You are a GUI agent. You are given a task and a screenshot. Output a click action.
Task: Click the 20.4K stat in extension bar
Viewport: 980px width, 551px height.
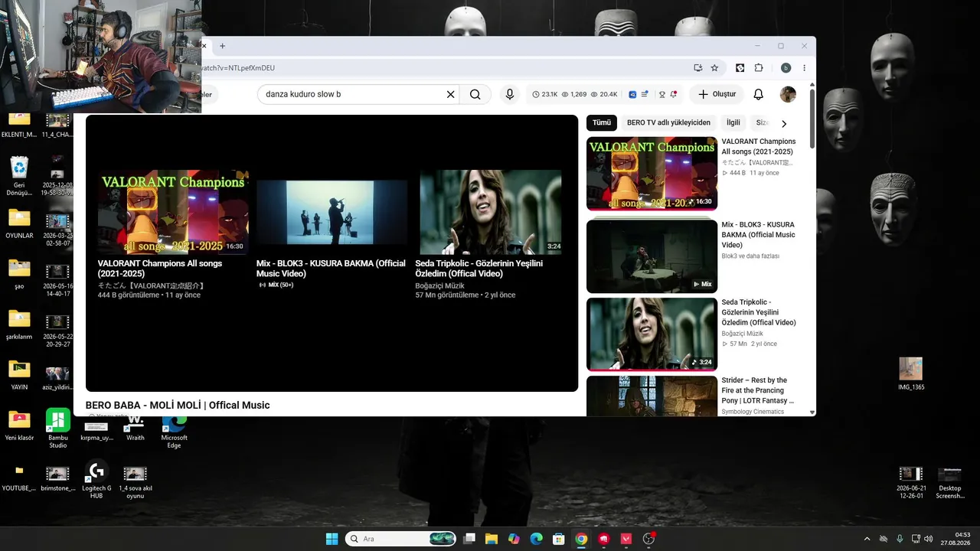[604, 94]
